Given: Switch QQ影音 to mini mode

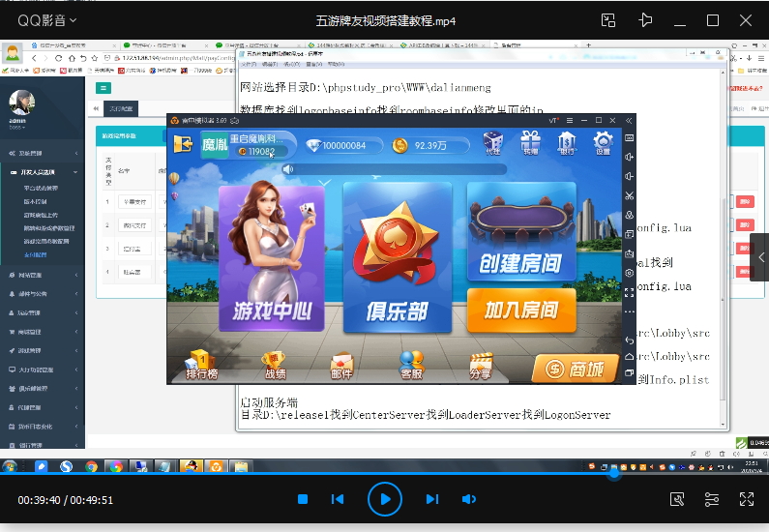Looking at the screenshot, I should pyautogui.click(x=608, y=20).
